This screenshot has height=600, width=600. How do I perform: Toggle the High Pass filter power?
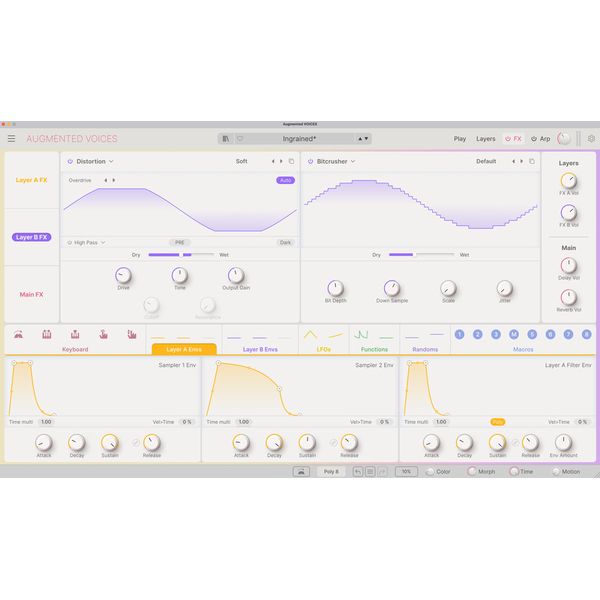70,243
